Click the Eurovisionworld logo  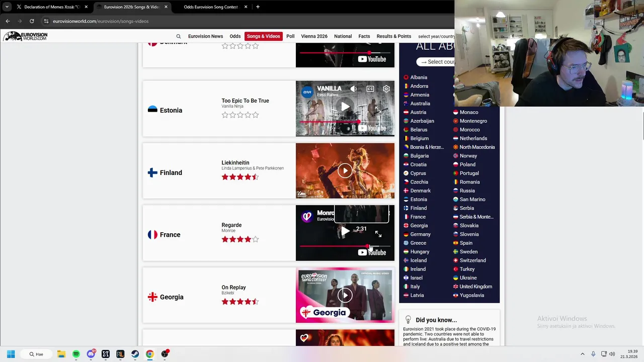25,36
